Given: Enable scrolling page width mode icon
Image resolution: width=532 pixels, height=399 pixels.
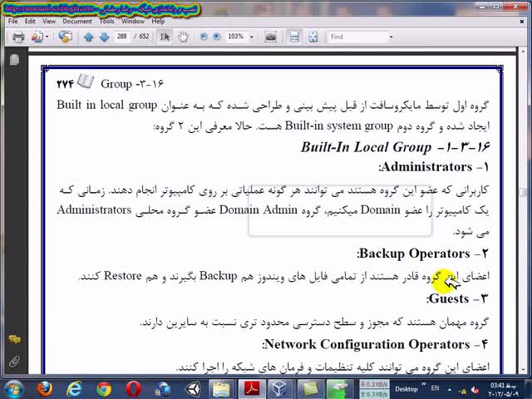Looking at the screenshot, I should (x=294, y=37).
